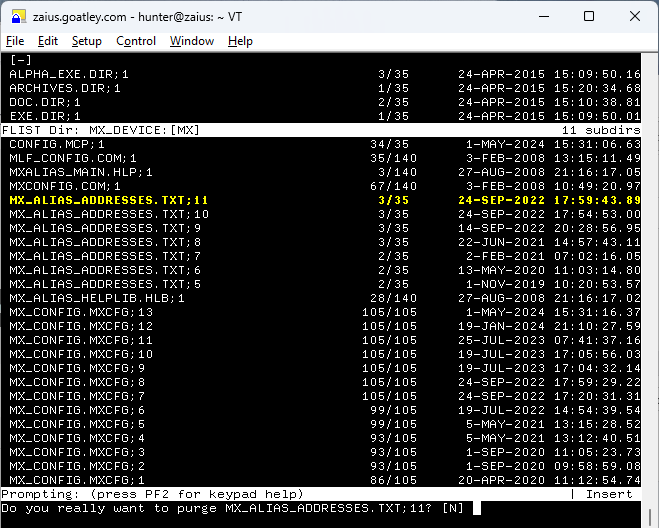
Task: Minimize the terminal window
Action: [x=544, y=17]
